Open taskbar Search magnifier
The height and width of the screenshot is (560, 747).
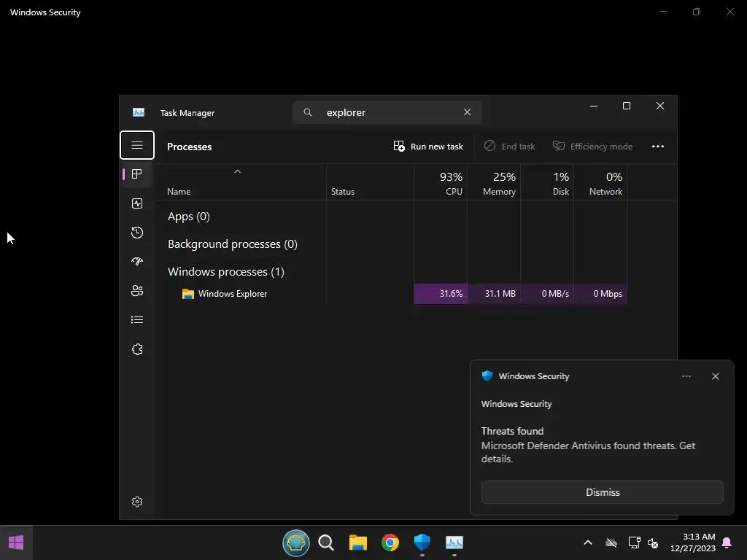[x=326, y=542]
